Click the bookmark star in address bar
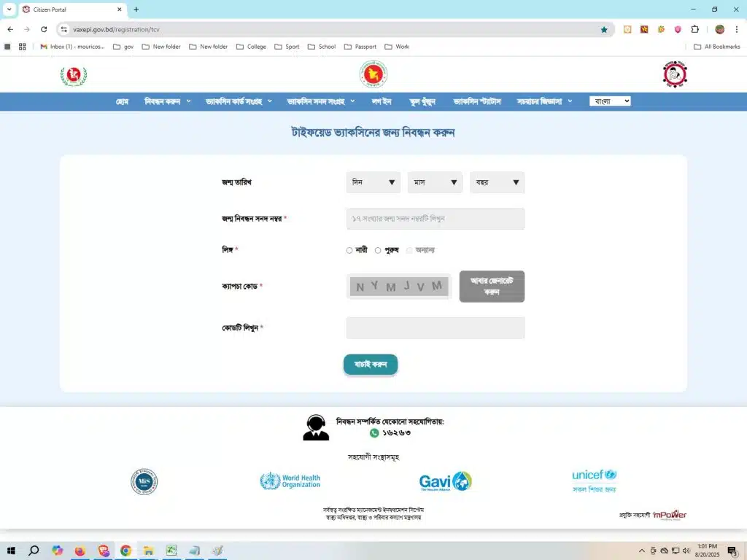This screenshot has width=747, height=560. [604, 30]
